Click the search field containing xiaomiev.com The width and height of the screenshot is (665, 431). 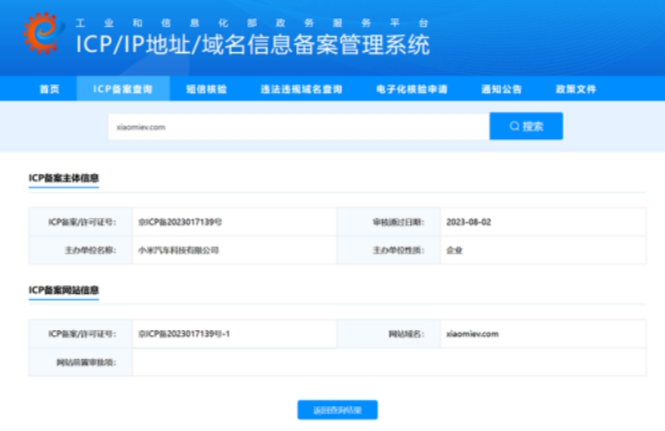pos(298,127)
